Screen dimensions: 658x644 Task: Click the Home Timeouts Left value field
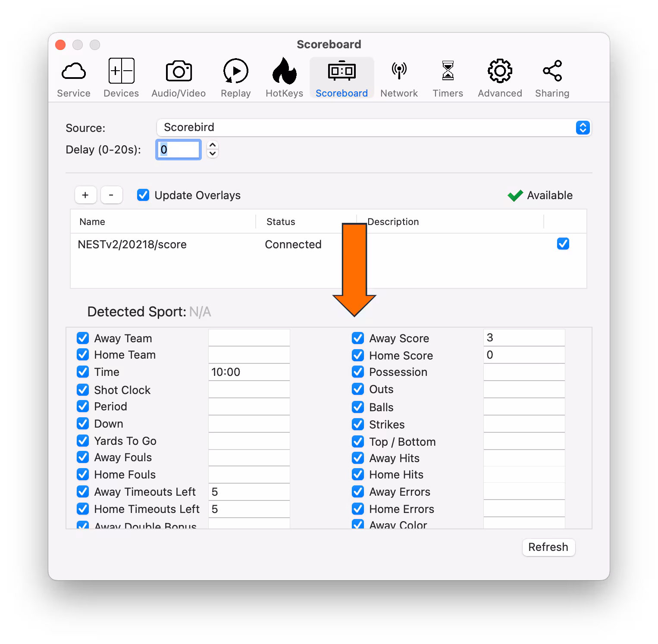(x=249, y=509)
